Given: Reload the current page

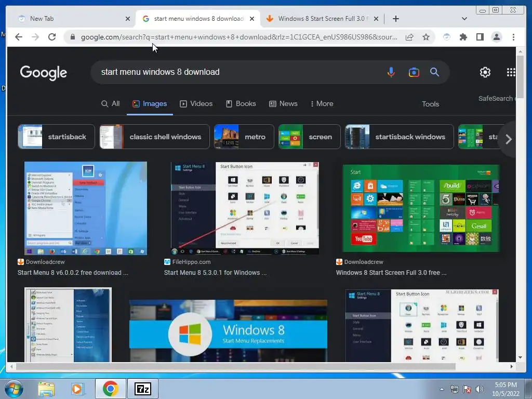Looking at the screenshot, I should (x=52, y=37).
